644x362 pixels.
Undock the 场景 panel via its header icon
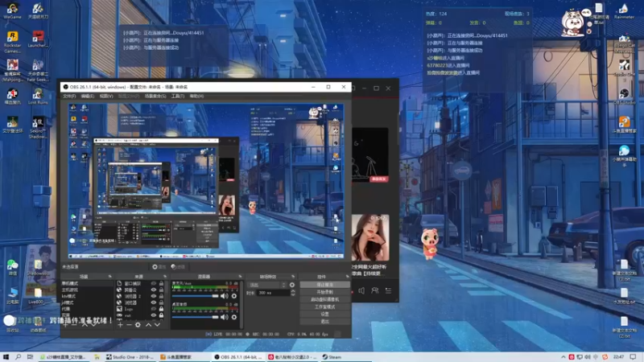(109, 277)
